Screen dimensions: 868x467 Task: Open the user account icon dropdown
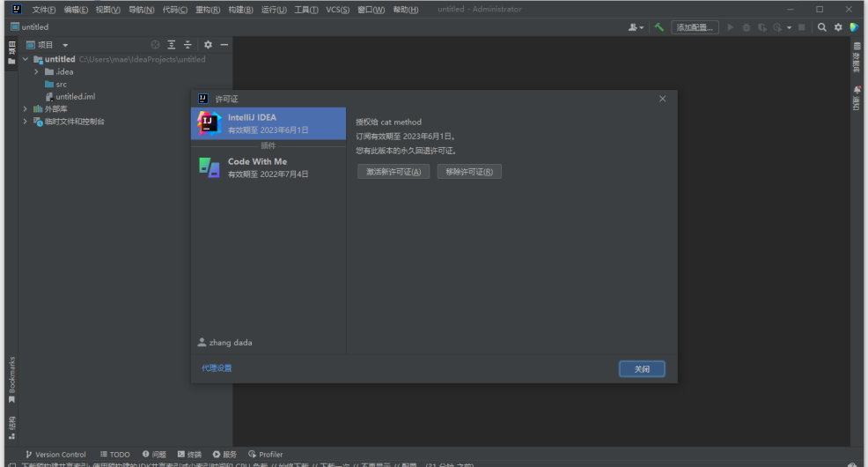click(636, 27)
